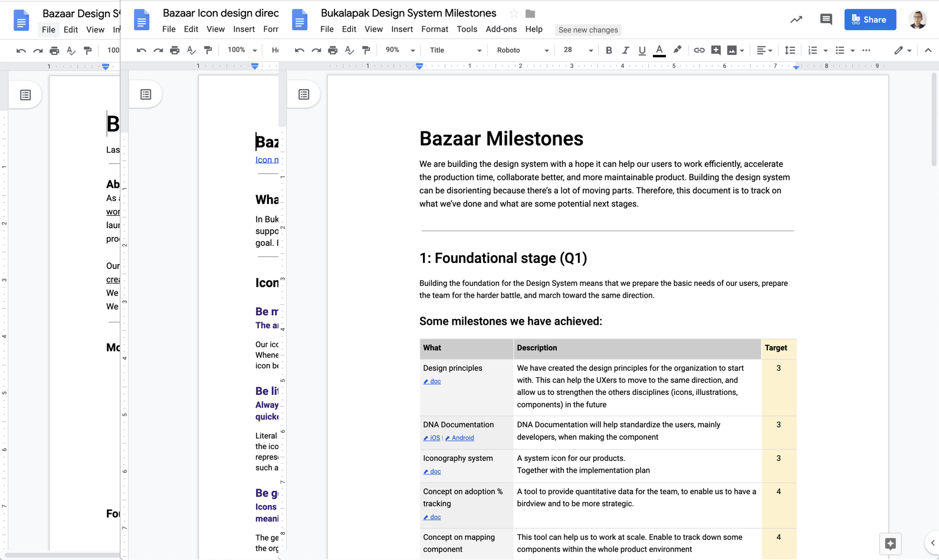Click the Bukalapak Design System Milestones title field
Image resolution: width=939 pixels, height=560 pixels.
pyautogui.click(x=409, y=13)
